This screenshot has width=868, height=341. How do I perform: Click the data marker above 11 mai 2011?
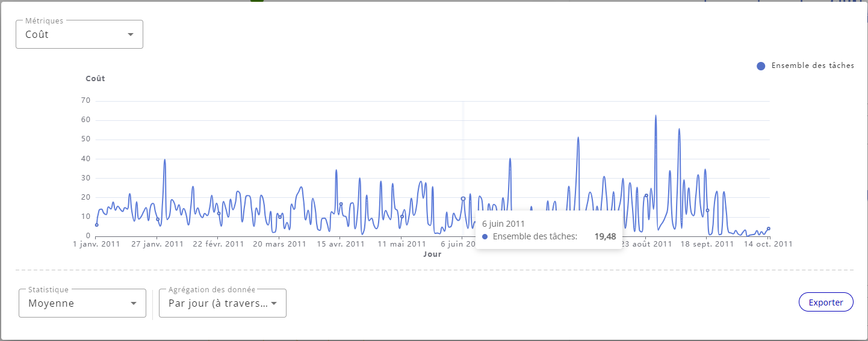pos(402,217)
